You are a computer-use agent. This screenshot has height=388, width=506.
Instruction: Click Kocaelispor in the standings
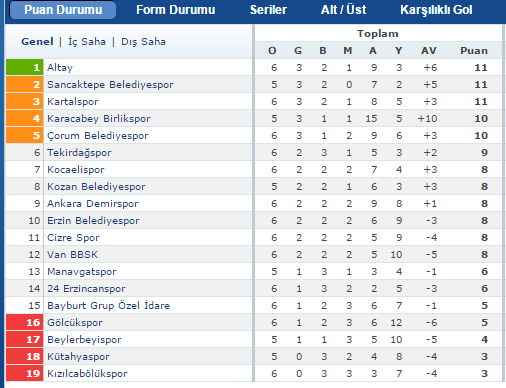pos(76,170)
